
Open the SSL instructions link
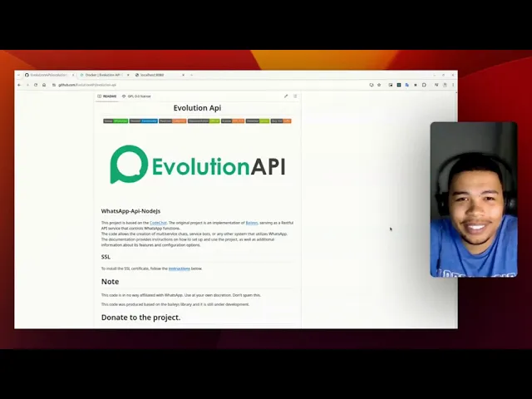pyautogui.click(x=180, y=268)
